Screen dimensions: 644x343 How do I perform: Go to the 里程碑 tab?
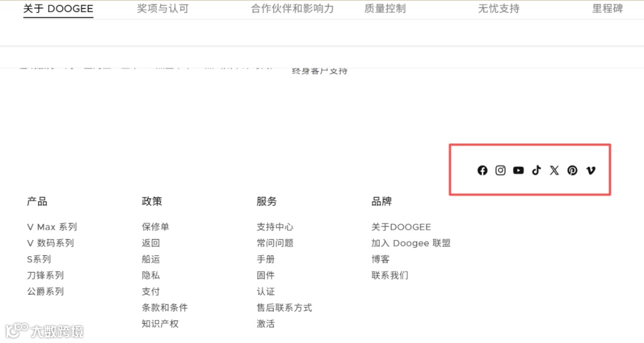coord(607,8)
